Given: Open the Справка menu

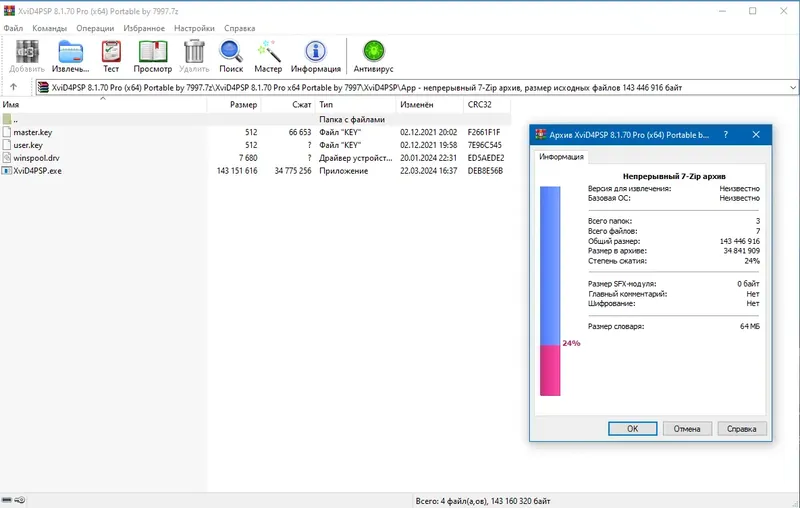Looking at the screenshot, I should (239, 28).
